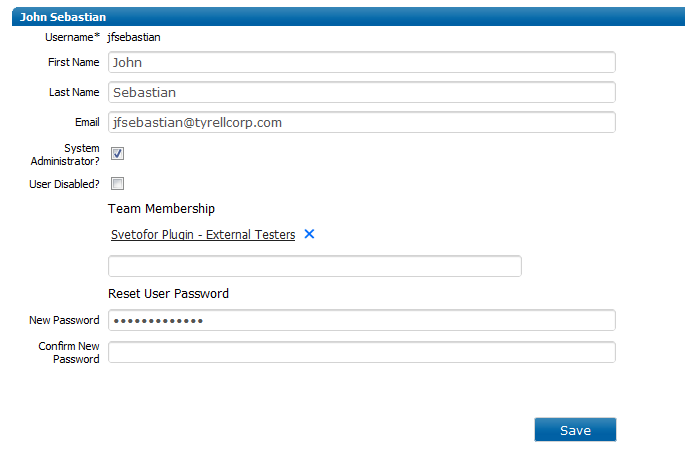Remove Svetofor Plugin team membership with X
This screenshot has width=685, height=459.
pyautogui.click(x=309, y=234)
